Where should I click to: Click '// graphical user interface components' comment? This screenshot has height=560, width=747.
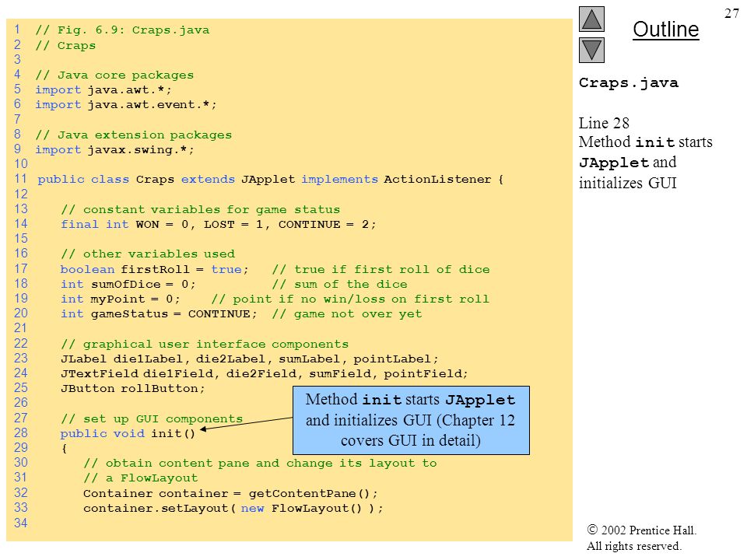pos(205,345)
